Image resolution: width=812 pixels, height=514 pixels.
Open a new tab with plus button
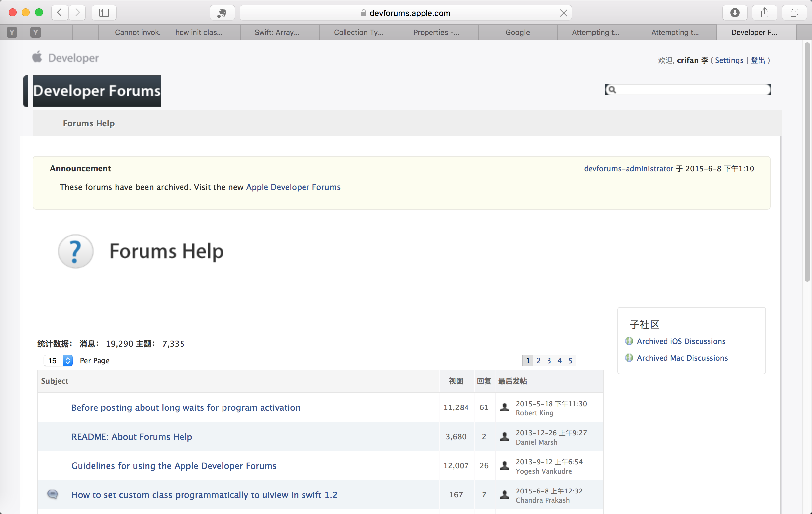click(x=804, y=32)
